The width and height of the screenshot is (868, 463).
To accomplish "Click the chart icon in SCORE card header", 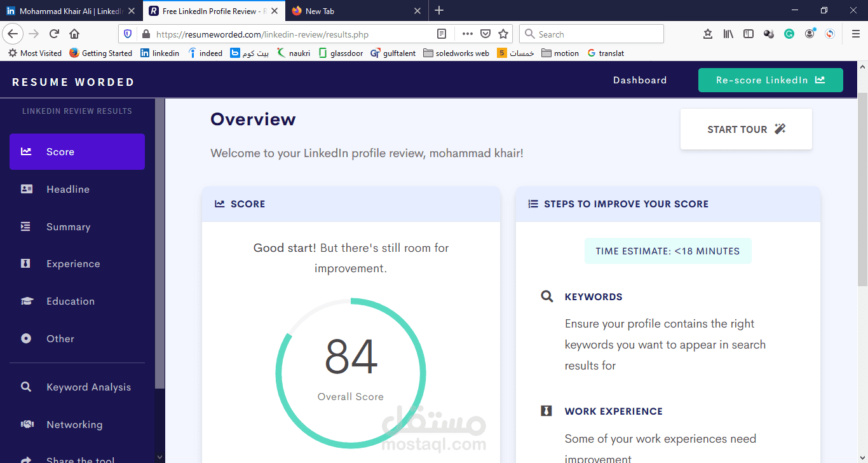I will point(220,204).
